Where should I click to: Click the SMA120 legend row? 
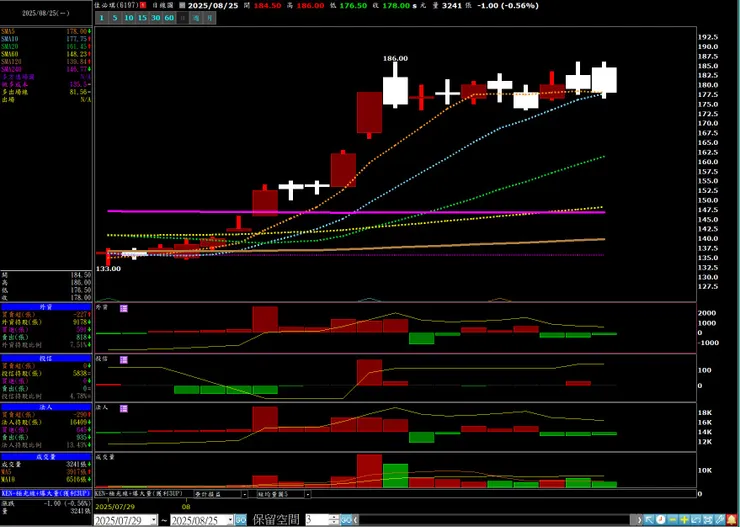click(x=46, y=61)
